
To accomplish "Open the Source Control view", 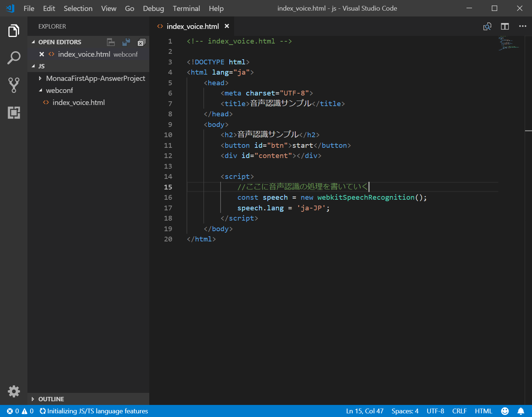I will [14, 85].
